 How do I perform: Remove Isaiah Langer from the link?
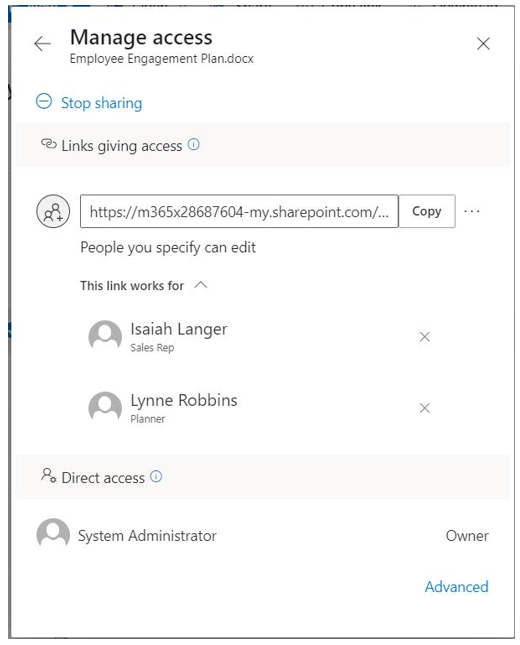[x=425, y=337]
